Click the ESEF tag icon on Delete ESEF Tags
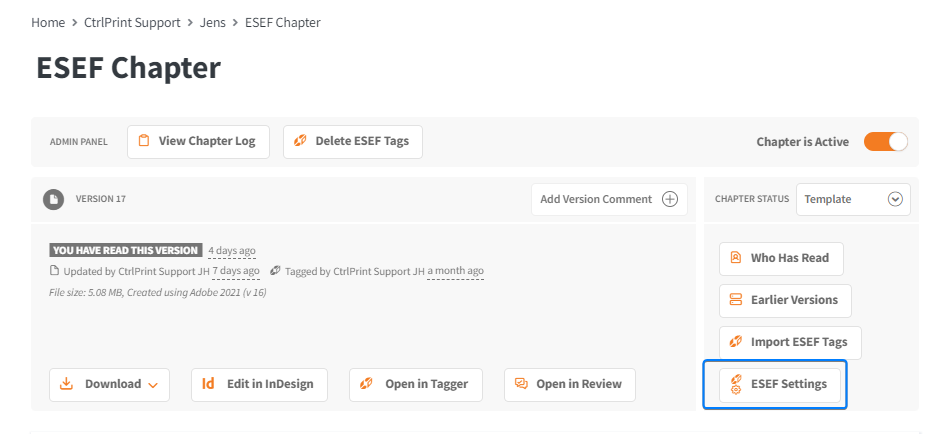The width and height of the screenshot is (939, 434). (300, 141)
